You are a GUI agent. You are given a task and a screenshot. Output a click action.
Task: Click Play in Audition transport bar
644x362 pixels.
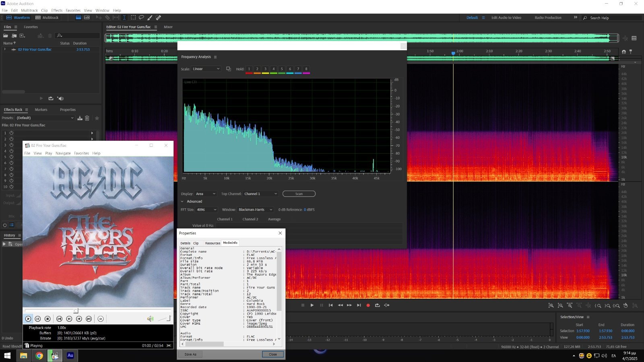click(312, 305)
